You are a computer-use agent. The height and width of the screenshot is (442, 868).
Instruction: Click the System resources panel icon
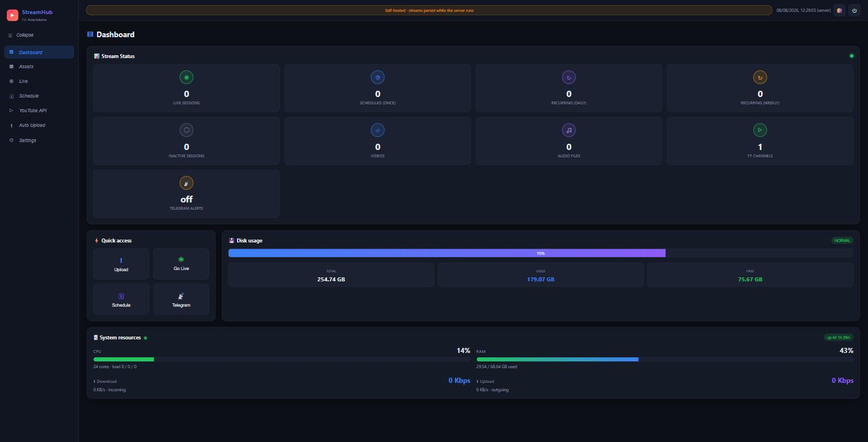tap(96, 338)
